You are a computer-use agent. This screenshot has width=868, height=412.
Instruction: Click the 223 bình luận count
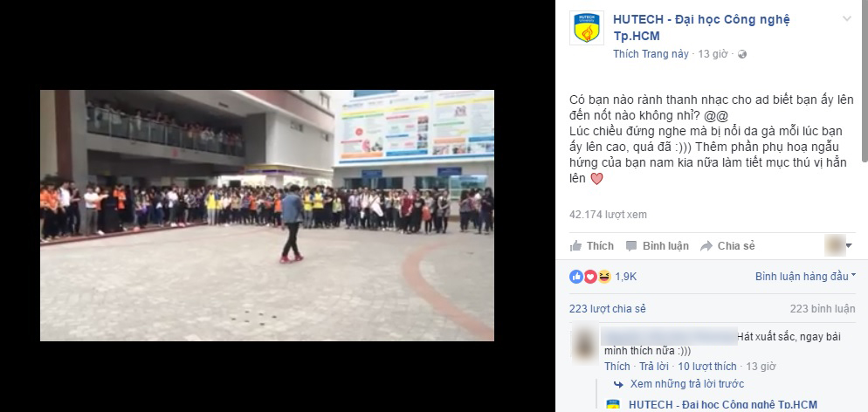822,309
